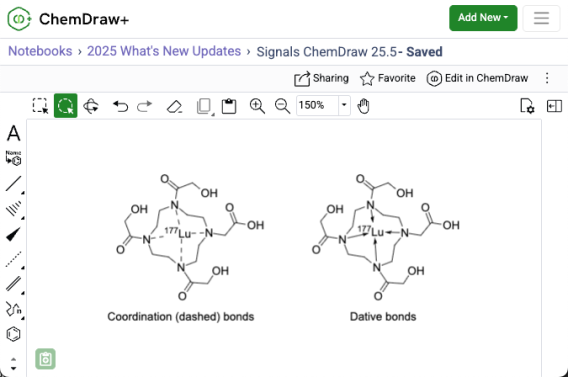Select the name to structure tool
This screenshot has width=568, height=377.
click(x=13, y=158)
